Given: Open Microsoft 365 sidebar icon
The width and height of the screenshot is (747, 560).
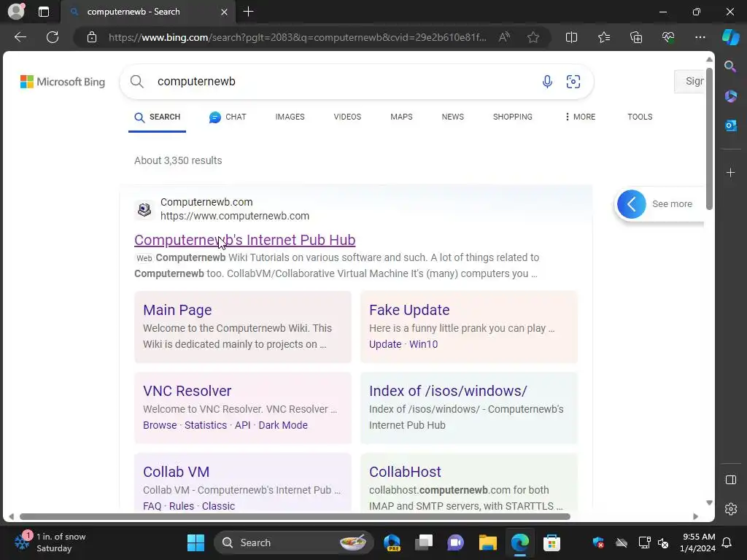Looking at the screenshot, I should coord(730,96).
